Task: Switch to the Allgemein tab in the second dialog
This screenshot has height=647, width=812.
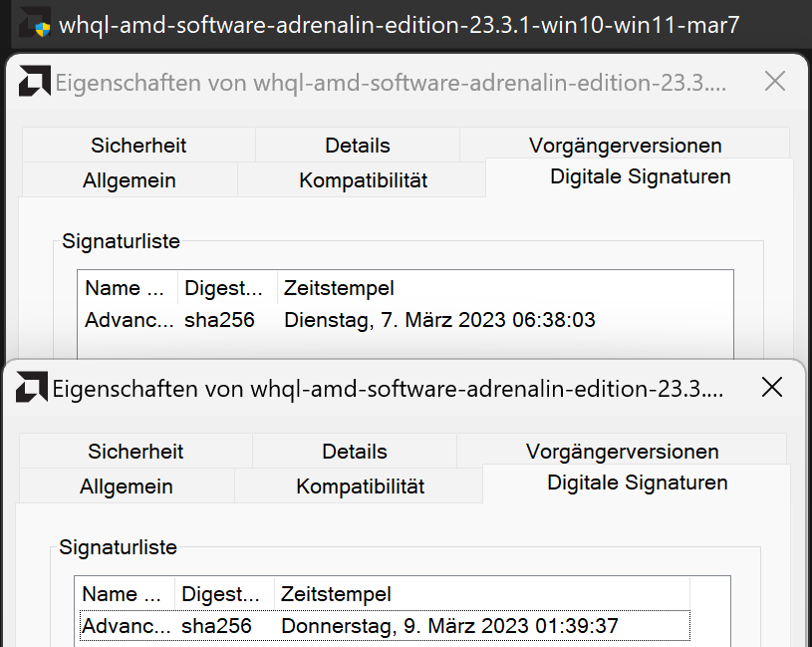Action: click(127, 486)
